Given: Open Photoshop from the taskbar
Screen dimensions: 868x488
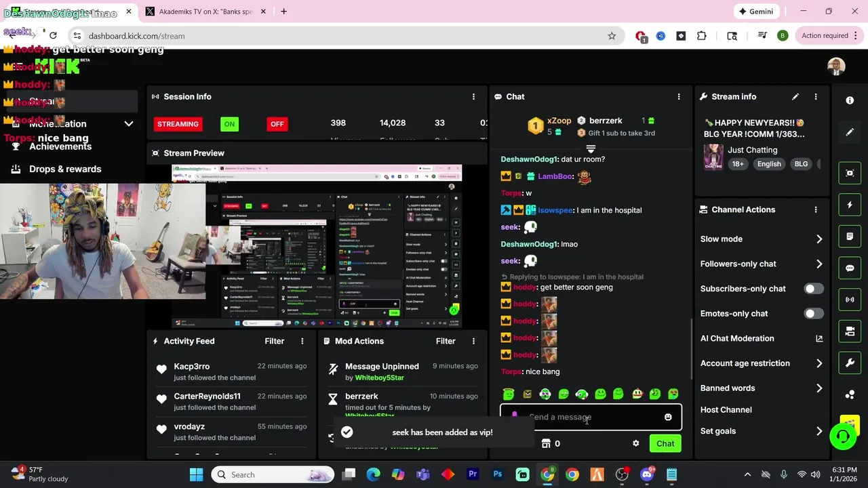Looking at the screenshot, I should [x=498, y=475].
